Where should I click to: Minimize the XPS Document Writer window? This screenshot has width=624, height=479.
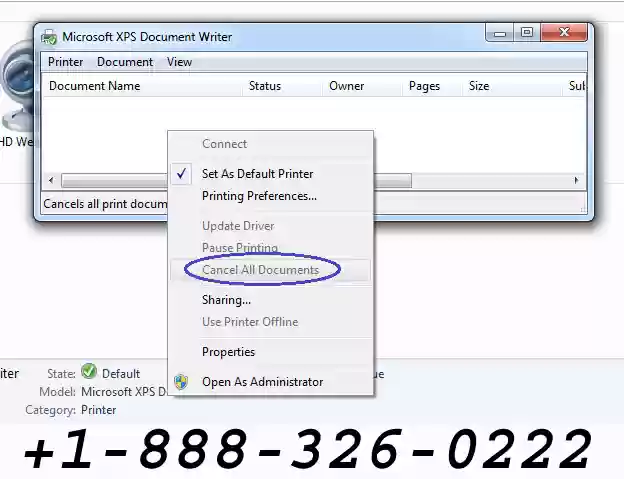(500, 34)
